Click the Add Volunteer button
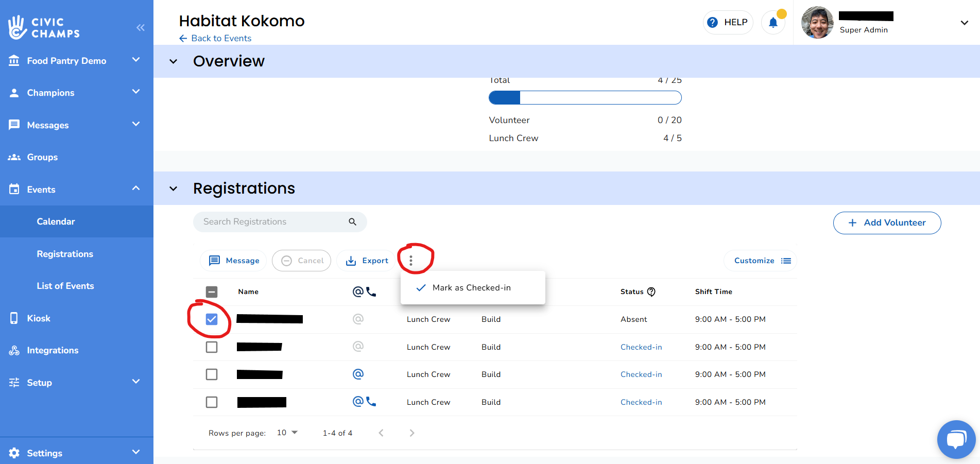Image resolution: width=980 pixels, height=464 pixels. (887, 223)
